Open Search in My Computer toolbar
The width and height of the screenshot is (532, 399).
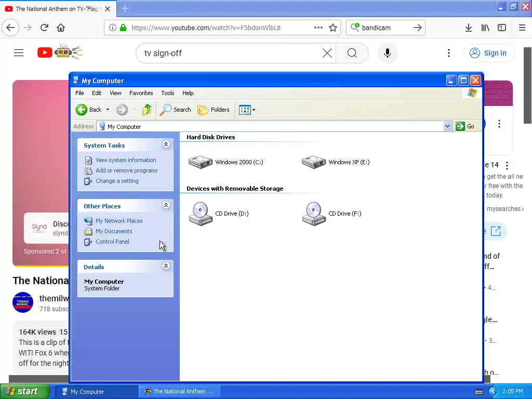(176, 110)
